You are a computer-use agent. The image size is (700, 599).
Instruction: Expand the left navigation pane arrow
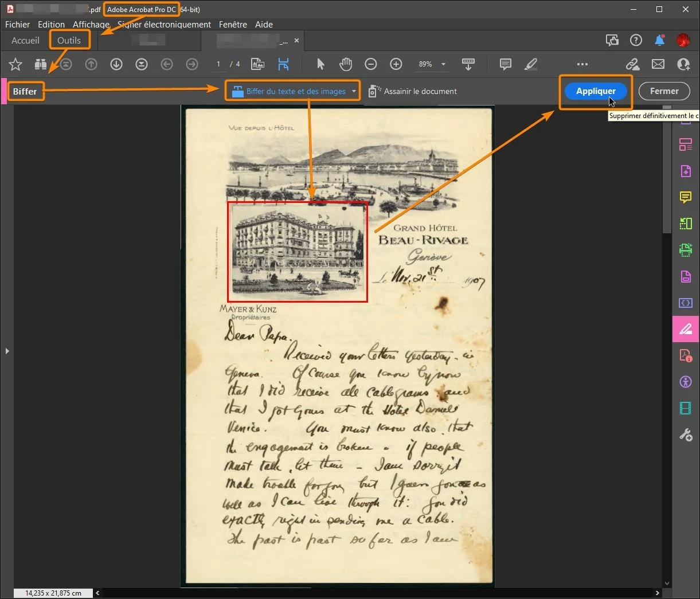pyautogui.click(x=7, y=351)
